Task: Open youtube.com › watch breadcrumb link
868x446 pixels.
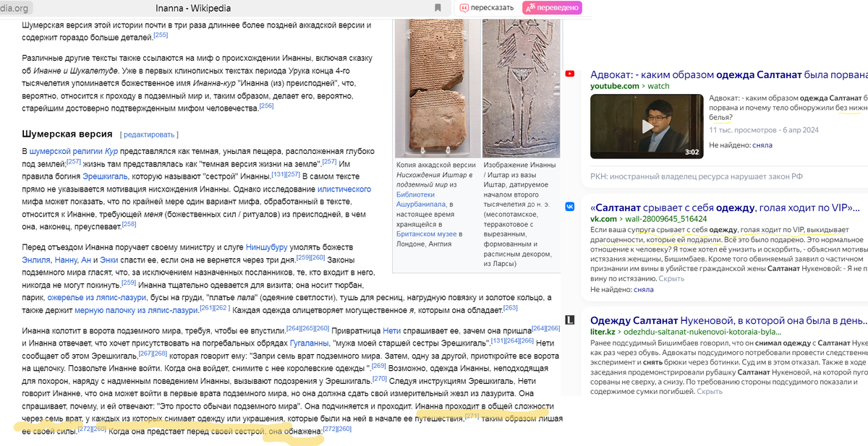Action: 630,86
